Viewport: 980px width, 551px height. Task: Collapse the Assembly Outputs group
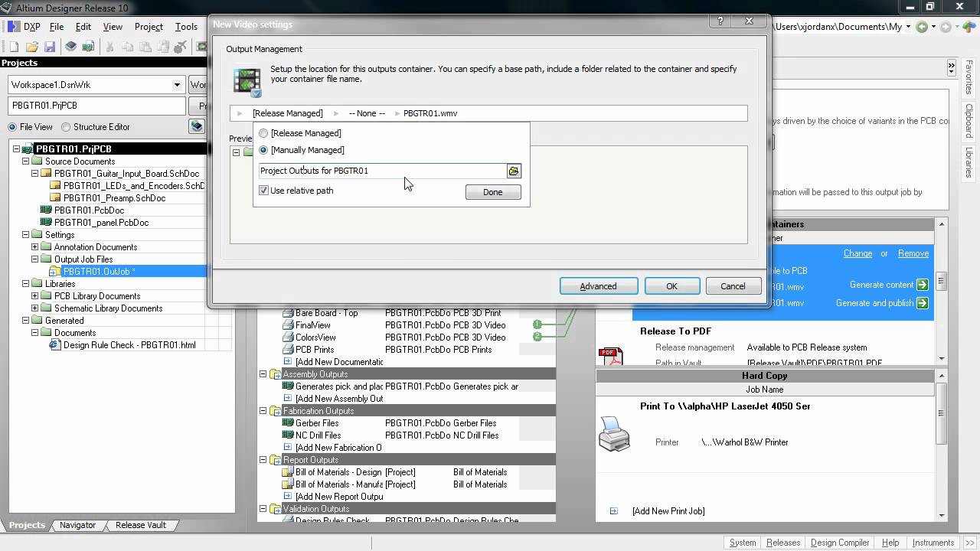263,374
